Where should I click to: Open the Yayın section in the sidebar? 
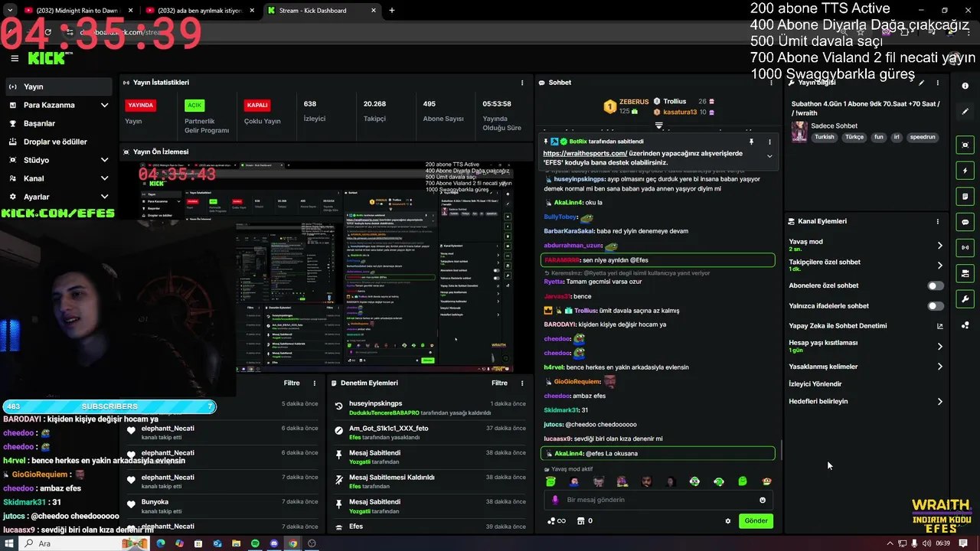(58, 86)
